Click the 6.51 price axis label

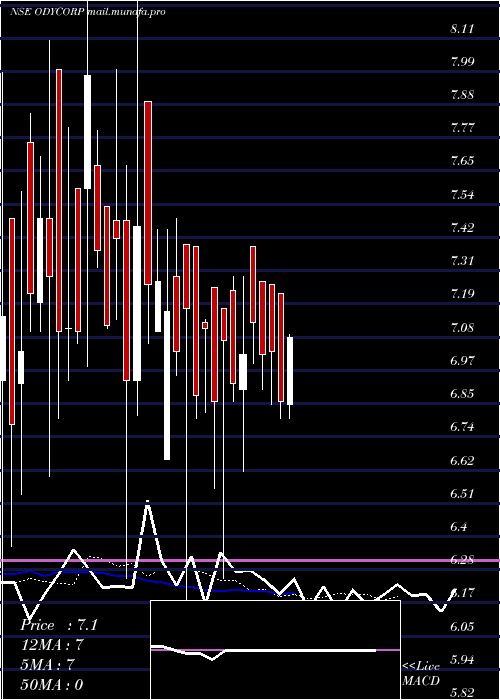point(462,494)
